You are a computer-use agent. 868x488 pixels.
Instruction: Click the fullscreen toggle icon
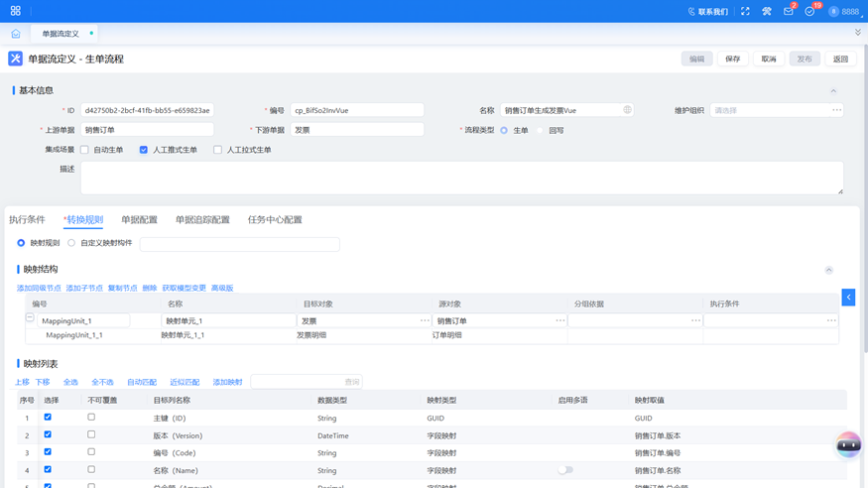745,12
